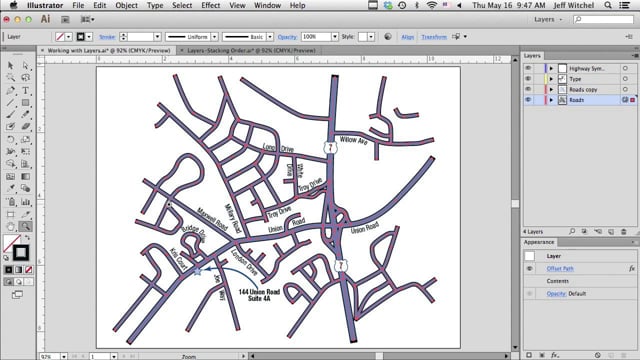Select the Zoom magnifier tool
640x360 pixels.
[25, 226]
